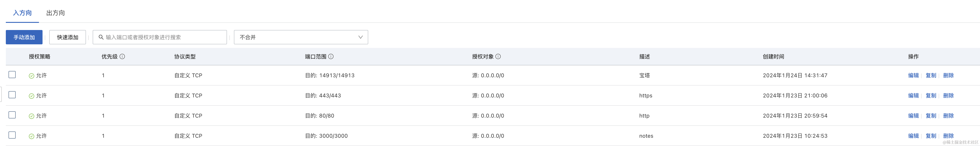Tick checkbox for the 443 https rule

tap(12, 95)
